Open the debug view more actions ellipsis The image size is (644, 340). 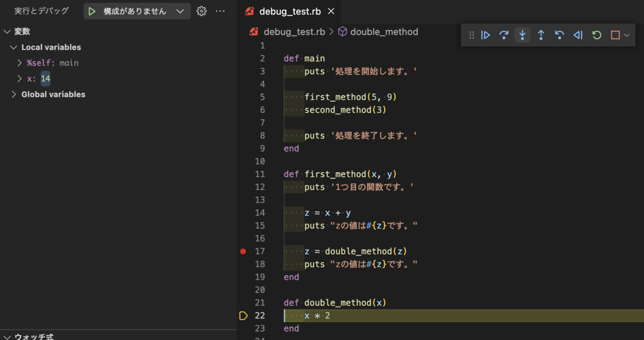(x=220, y=11)
